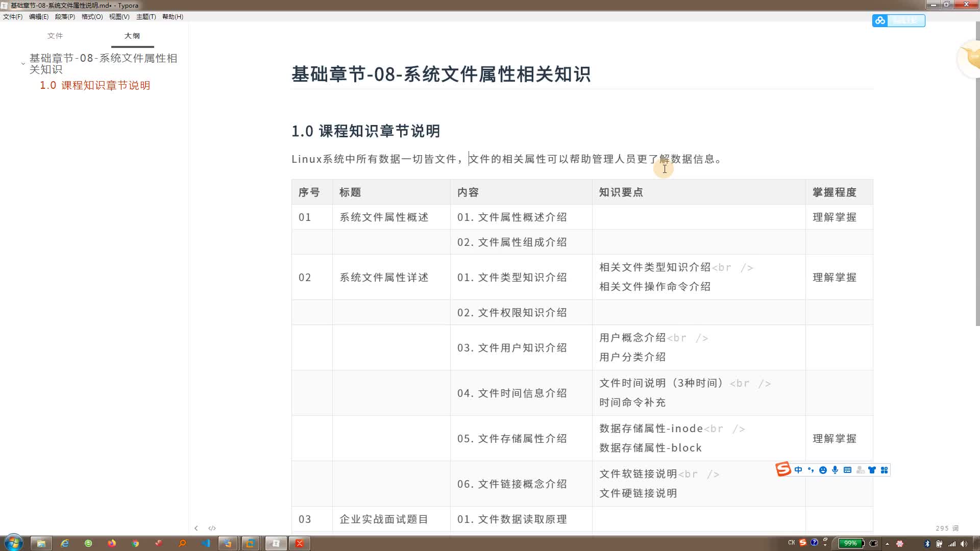Click cell 文件硬链接说明
The width and height of the screenshot is (980, 551).
point(638,493)
